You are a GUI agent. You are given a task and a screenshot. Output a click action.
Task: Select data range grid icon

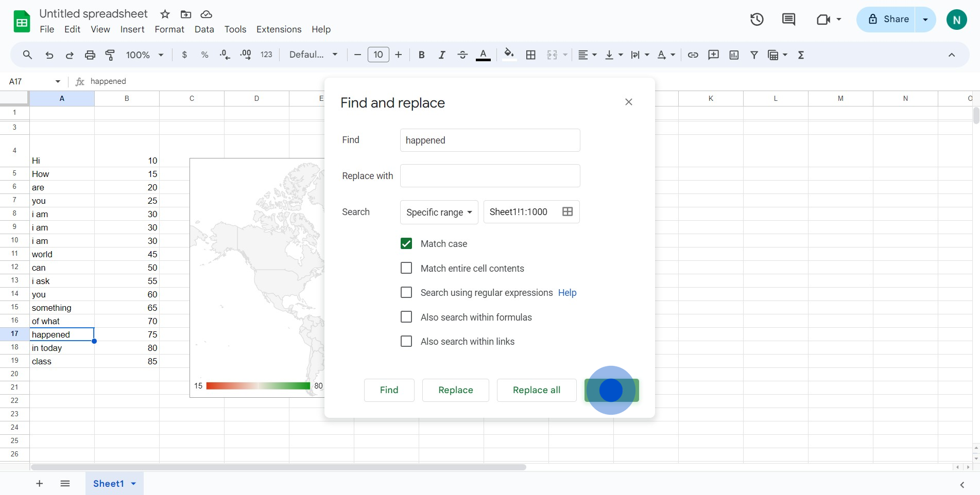[568, 212]
